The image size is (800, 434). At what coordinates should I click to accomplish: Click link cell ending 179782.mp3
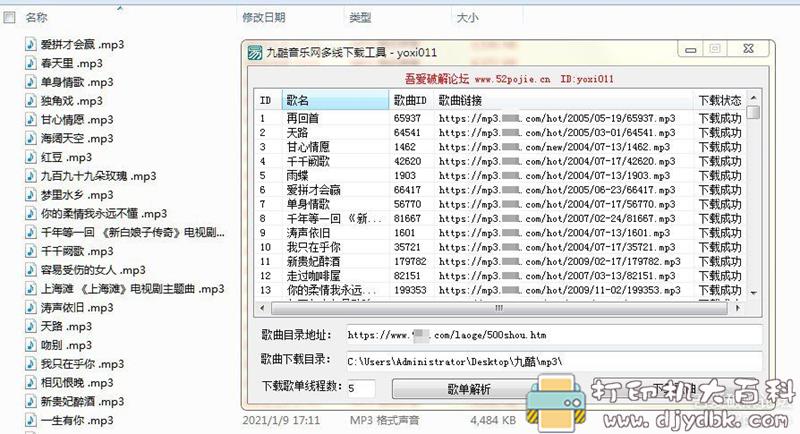559,262
